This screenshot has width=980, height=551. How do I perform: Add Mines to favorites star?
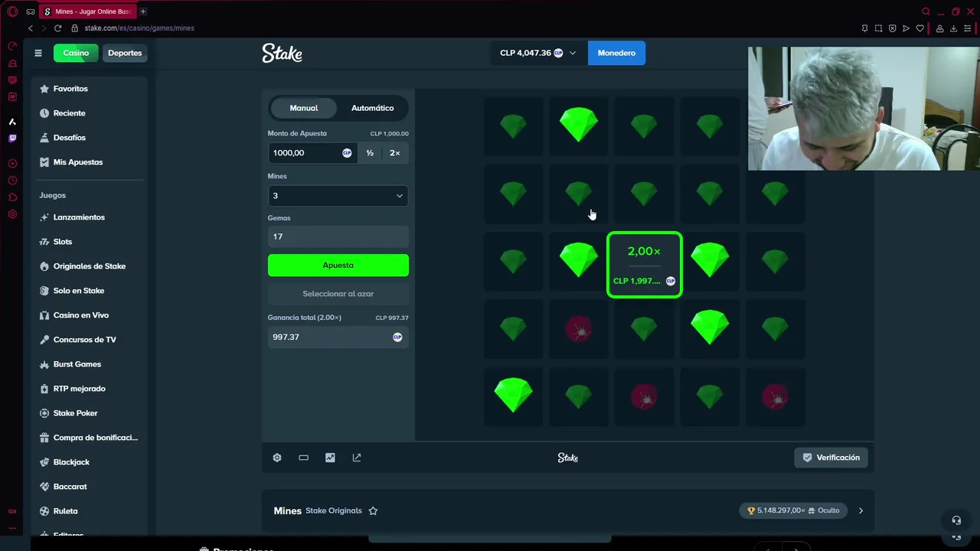pyautogui.click(x=373, y=510)
